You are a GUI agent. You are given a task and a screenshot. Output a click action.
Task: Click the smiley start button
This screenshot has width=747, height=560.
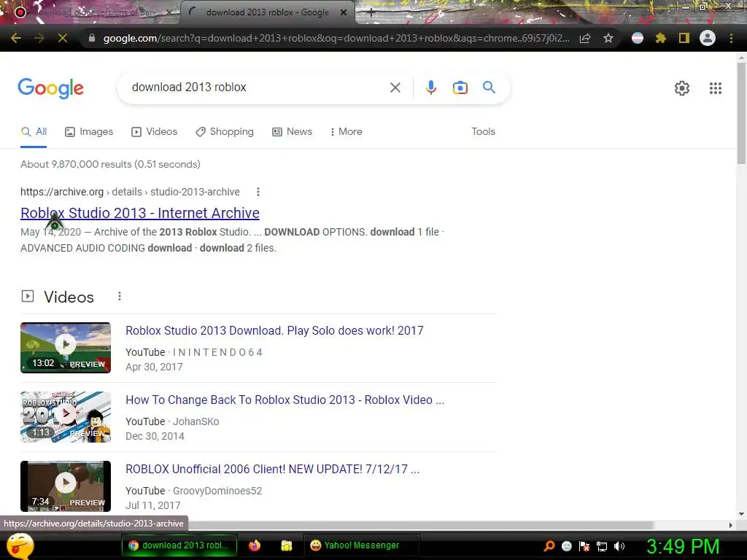[x=20, y=546]
